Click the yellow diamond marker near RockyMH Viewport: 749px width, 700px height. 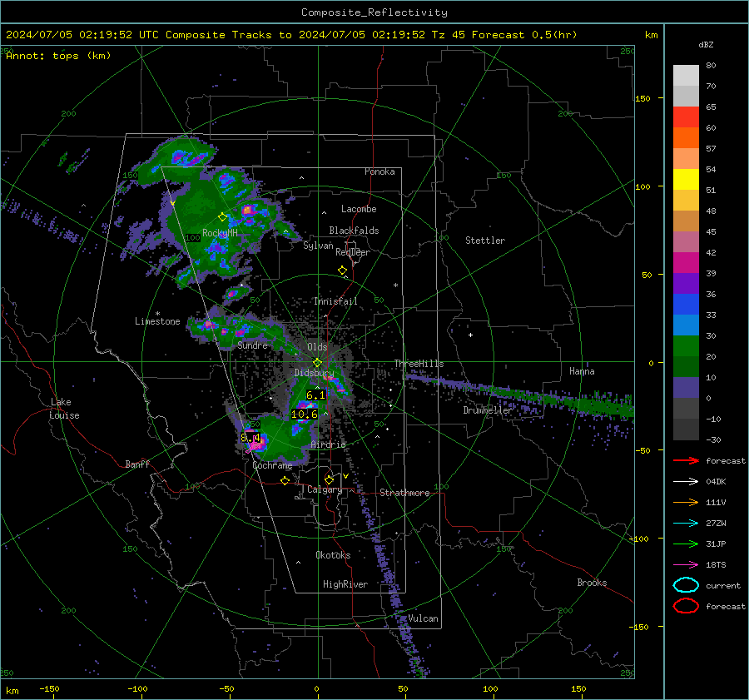point(222,217)
